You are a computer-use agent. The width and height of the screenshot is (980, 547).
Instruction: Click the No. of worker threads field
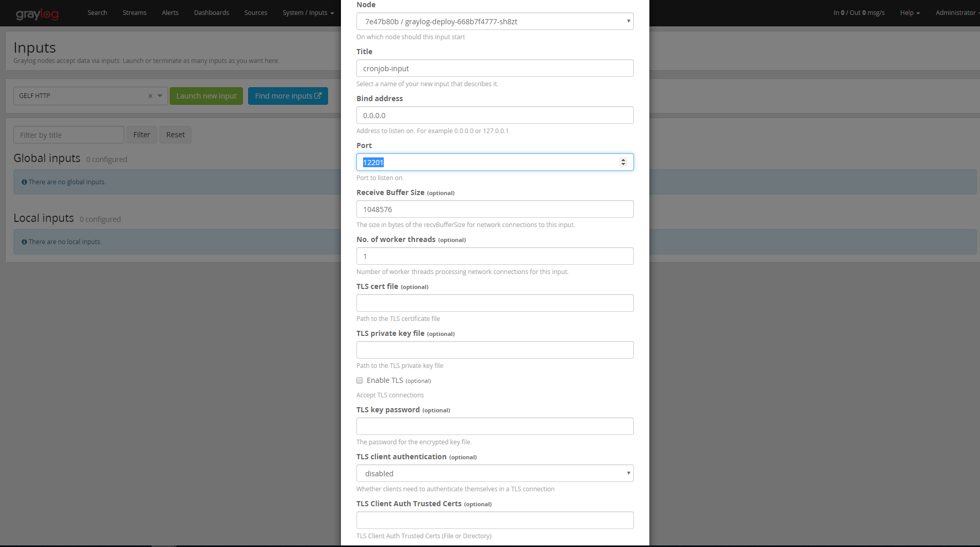495,256
